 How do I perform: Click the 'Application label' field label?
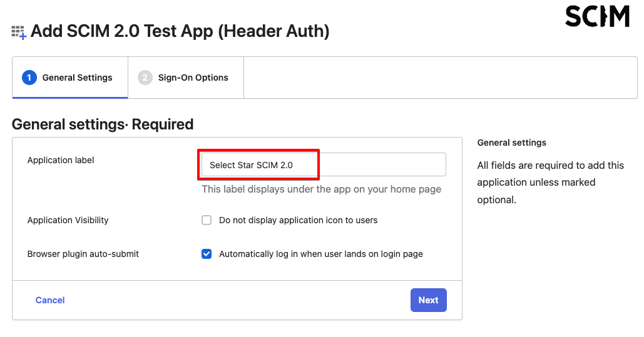point(61,160)
